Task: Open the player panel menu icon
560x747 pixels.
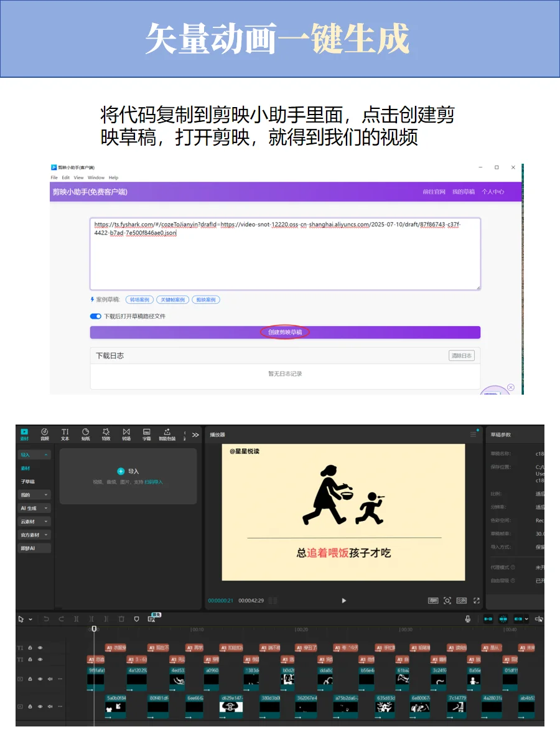Action: [x=473, y=434]
